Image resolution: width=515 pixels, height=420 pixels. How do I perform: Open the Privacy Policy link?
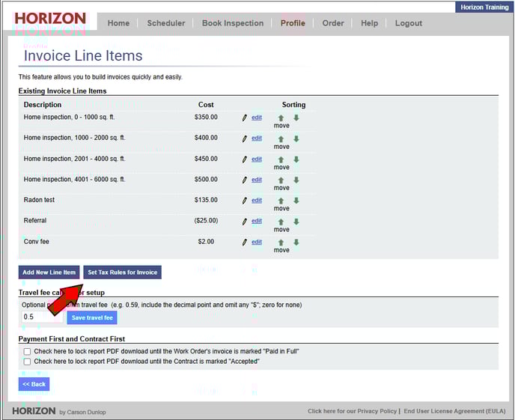pyautogui.click(x=352, y=411)
